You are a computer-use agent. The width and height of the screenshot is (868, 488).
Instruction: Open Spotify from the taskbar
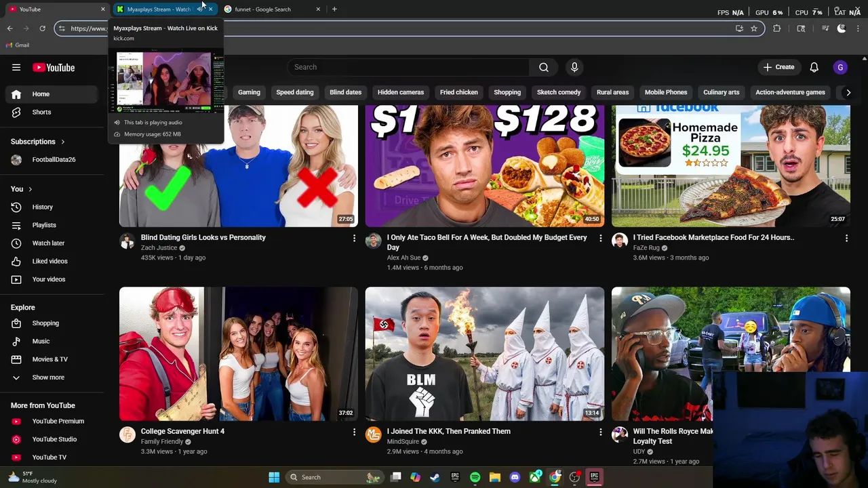click(x=475, y=477)
